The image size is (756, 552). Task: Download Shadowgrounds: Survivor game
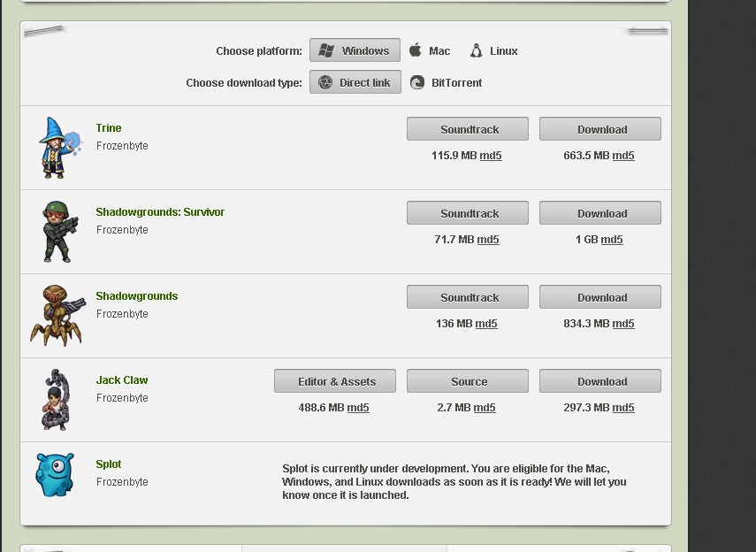tap(600, 213)
